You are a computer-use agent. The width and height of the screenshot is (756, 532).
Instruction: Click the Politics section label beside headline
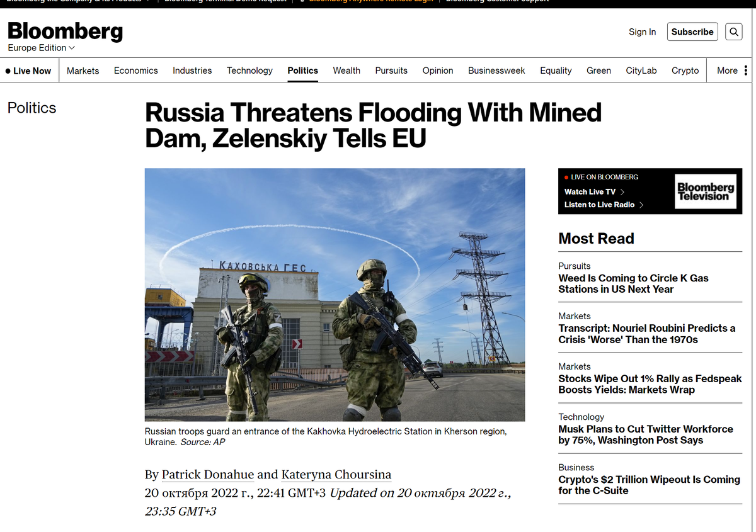(31, 108)
